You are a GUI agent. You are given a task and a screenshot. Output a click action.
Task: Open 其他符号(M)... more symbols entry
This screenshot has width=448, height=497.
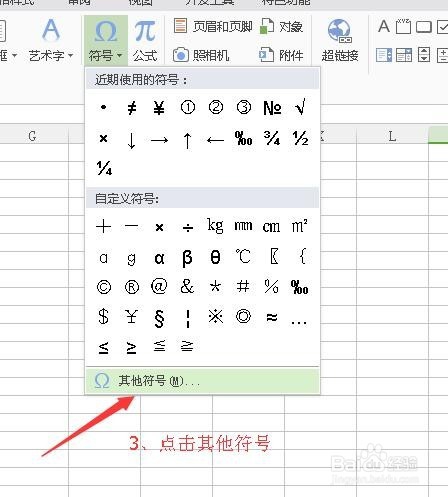tap(203, 380)
